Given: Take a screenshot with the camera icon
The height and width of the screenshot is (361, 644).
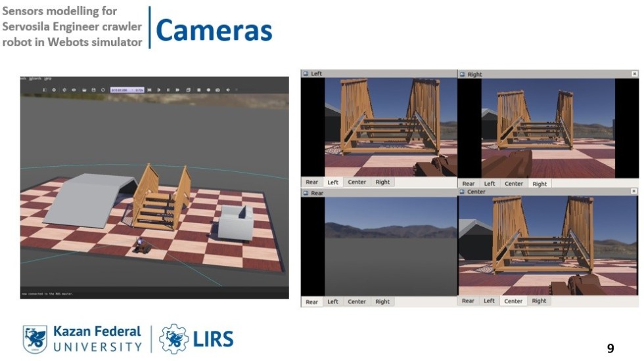Looking at the screenshot, I should click(218, 89).
